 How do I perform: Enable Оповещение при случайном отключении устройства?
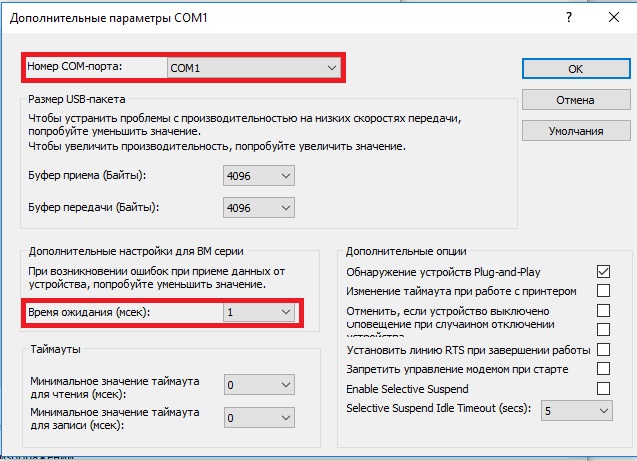point(603,329)
